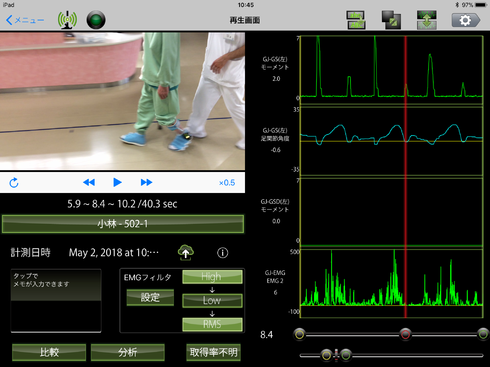
Task: Tap the video frame of walking patient
Action: pos(122,101)
